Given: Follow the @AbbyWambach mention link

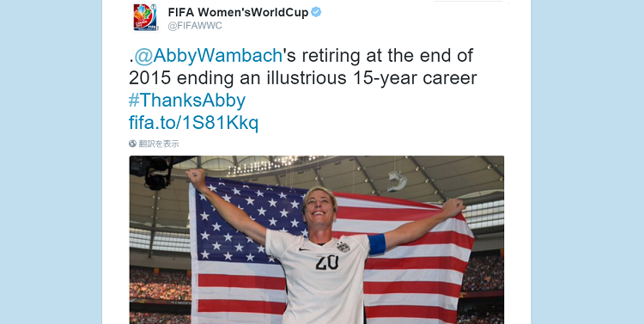Looking at the screenshot, I should (209, 56).
